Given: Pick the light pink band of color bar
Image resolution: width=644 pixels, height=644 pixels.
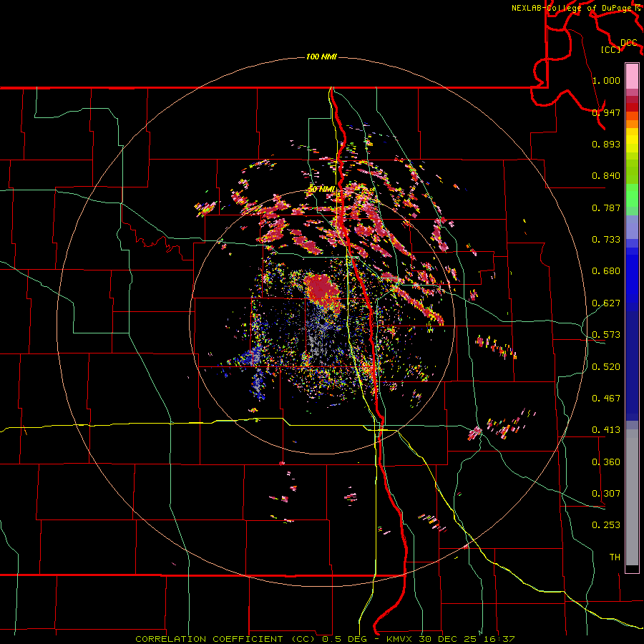Looking at the screenshot, I should pyautogui.click(x=632, y=76).
